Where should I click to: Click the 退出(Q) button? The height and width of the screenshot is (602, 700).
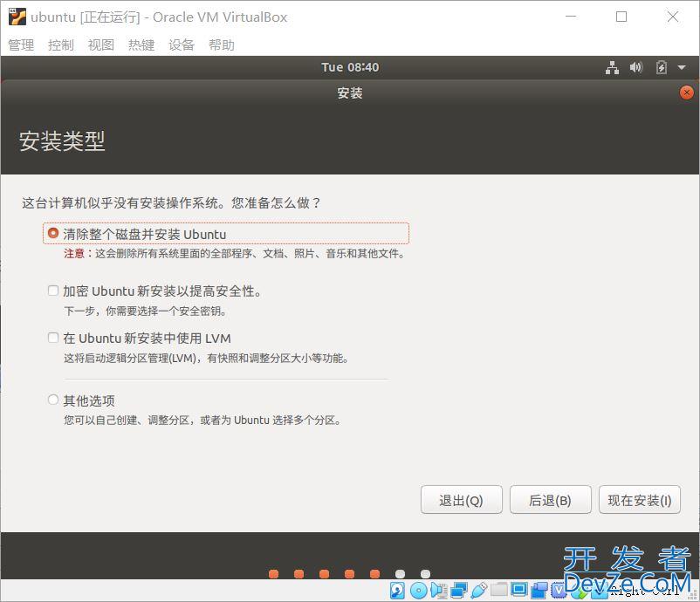pyautogui.click(x=461, y=500)
